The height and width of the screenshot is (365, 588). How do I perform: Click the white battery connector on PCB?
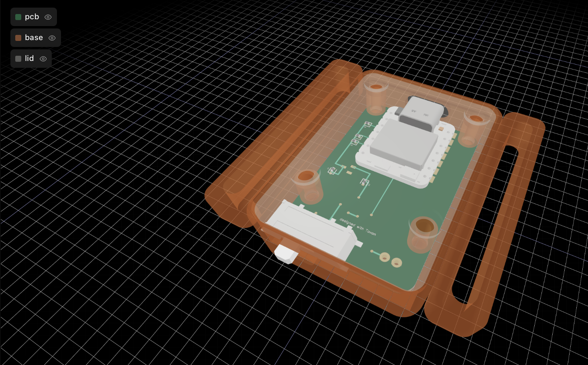point(313,230)
